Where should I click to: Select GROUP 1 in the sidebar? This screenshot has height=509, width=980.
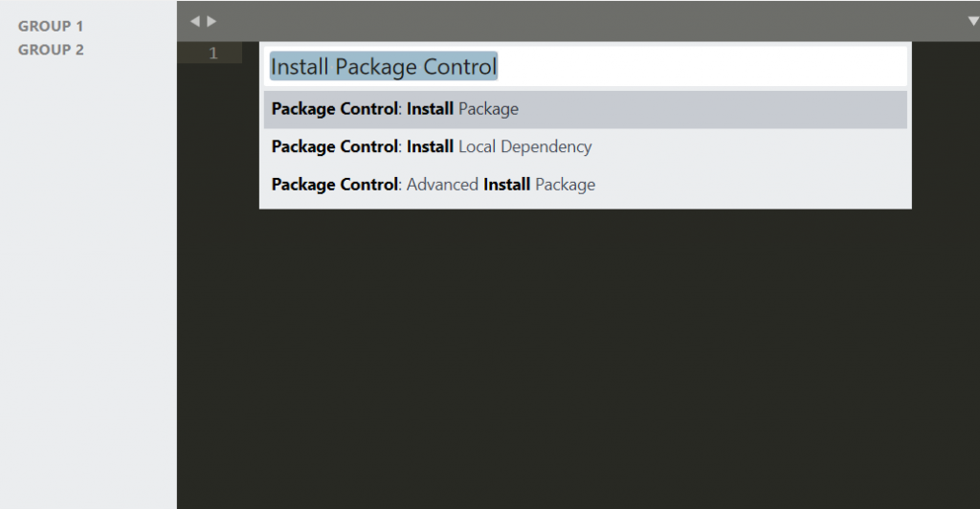click(x=51, y=26)
